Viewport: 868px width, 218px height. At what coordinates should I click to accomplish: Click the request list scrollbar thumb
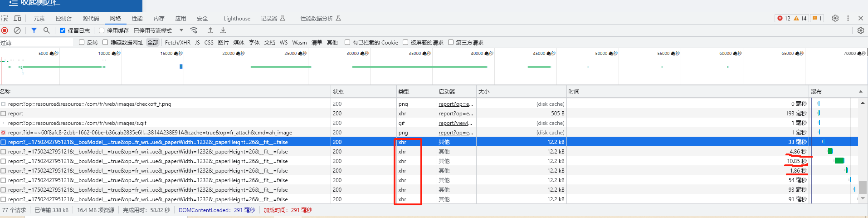coord(863,187)
